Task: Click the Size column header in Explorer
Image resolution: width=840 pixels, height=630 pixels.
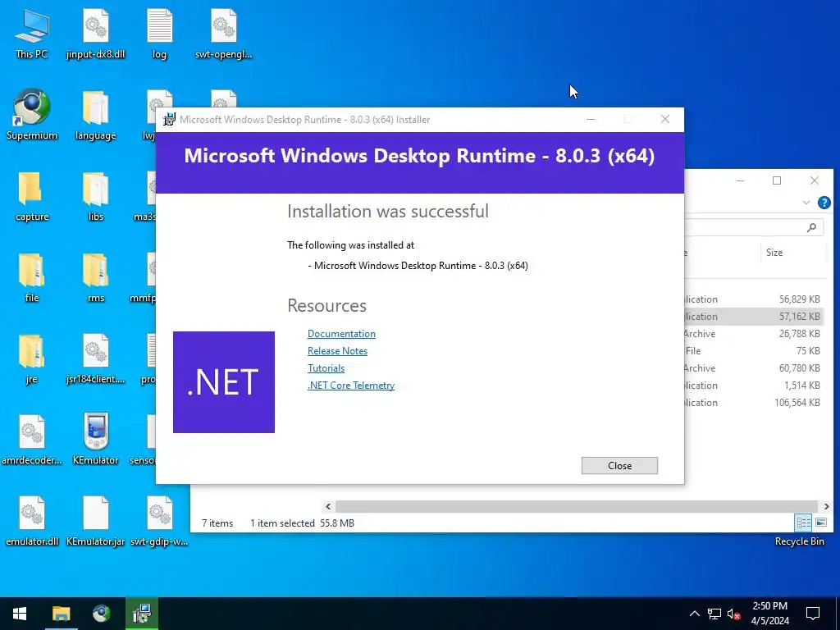Action: [792, 253]
